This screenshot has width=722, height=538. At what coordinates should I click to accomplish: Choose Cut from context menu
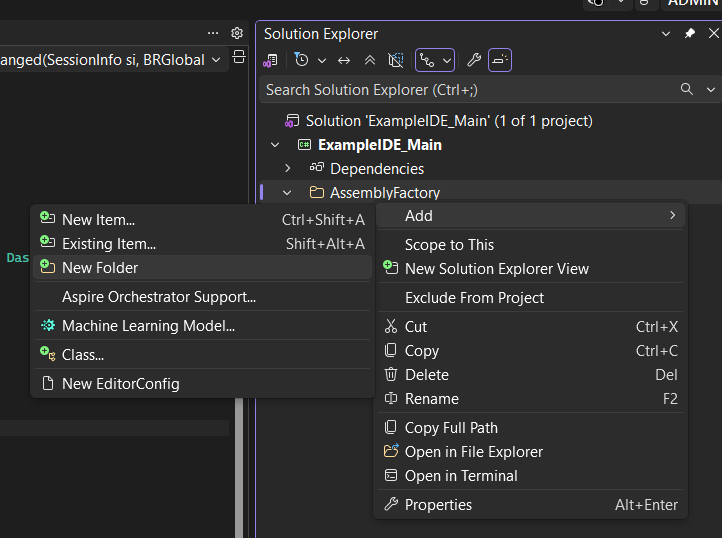[x=530, y=327]
